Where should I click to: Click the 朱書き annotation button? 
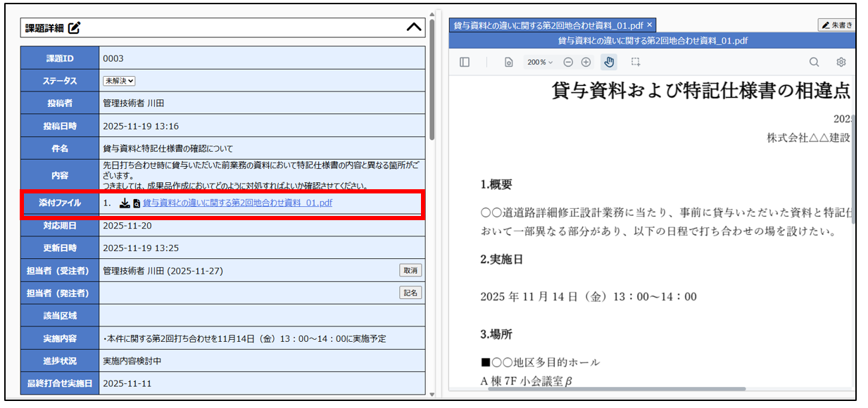point(837,25)
